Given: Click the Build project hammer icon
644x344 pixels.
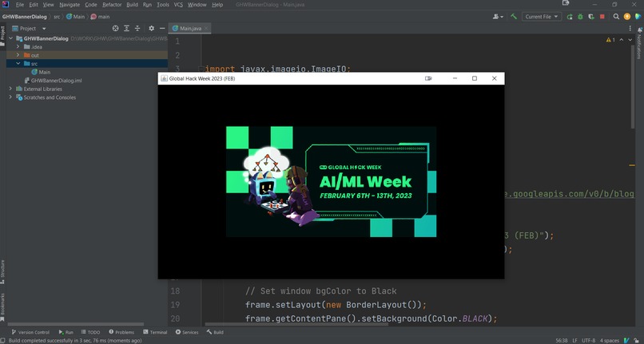Looking at the screenshot, I should (514, 17).
